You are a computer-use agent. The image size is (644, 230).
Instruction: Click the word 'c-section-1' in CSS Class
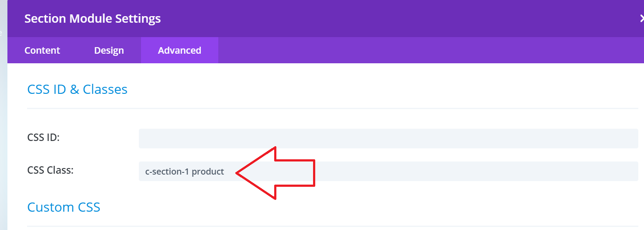[168, 172]
